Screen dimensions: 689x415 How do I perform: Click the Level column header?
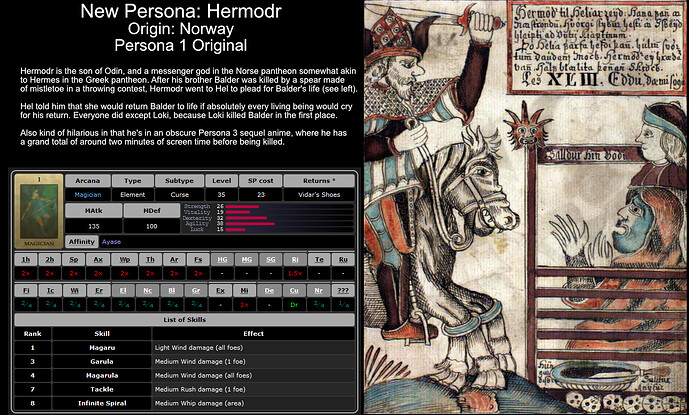pos(221,181)
